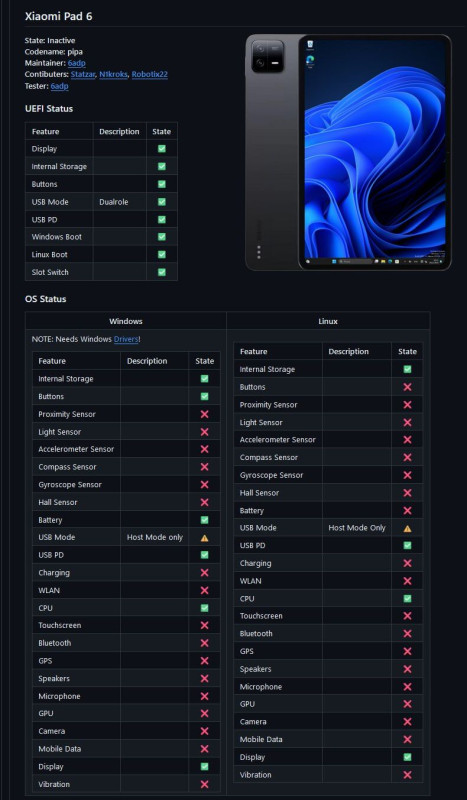467x800 pixels.
Task: Click Windows Battery green check icon
Action: pos(205,520)
